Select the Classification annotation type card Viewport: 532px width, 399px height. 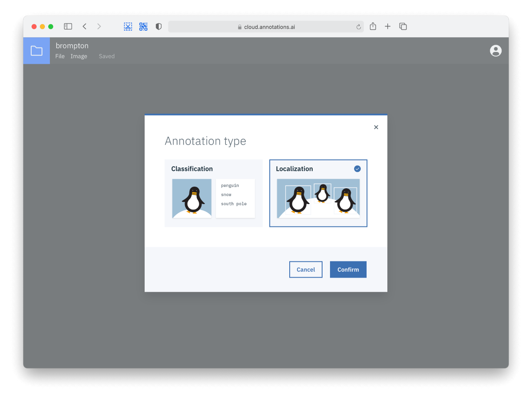tap(214, 193)
